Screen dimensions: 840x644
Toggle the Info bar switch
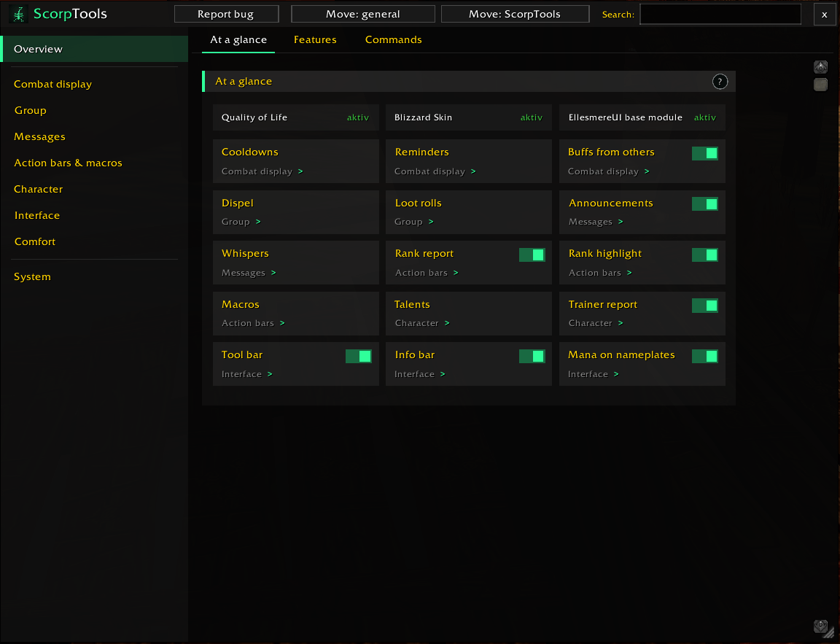click(x=532, y=357)
